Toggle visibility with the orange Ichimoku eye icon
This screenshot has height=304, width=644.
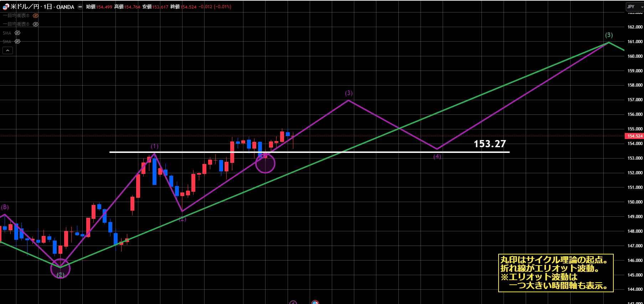pyautogui.click(x=36, y=16)
